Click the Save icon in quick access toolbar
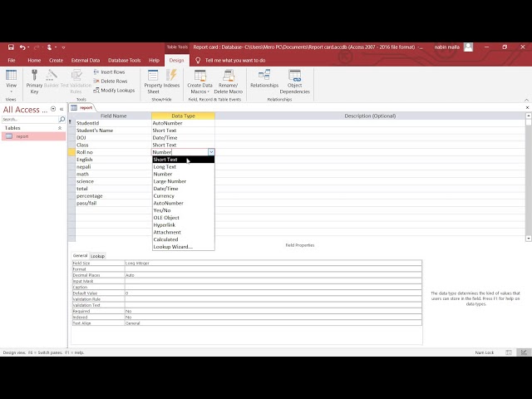The image size is (532, 399). pos(11,47)
